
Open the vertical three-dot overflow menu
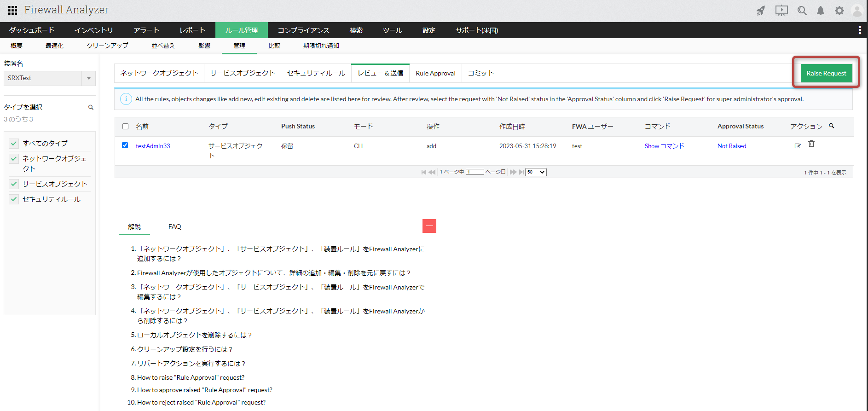[859, 30]
